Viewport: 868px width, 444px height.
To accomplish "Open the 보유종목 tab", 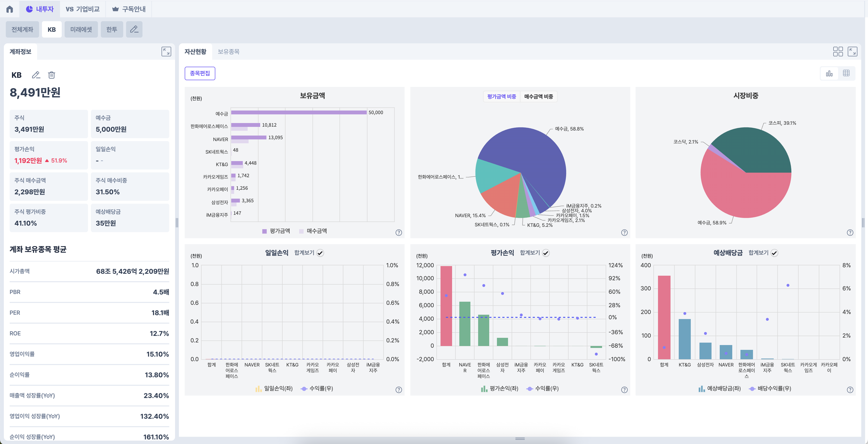I will (229, 52).
